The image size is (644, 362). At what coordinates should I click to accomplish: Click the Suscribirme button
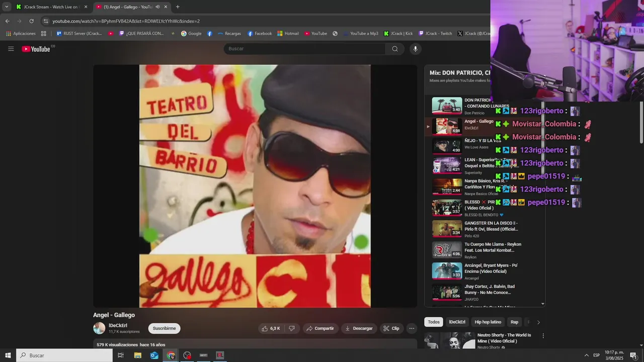(x=164, y=328)
